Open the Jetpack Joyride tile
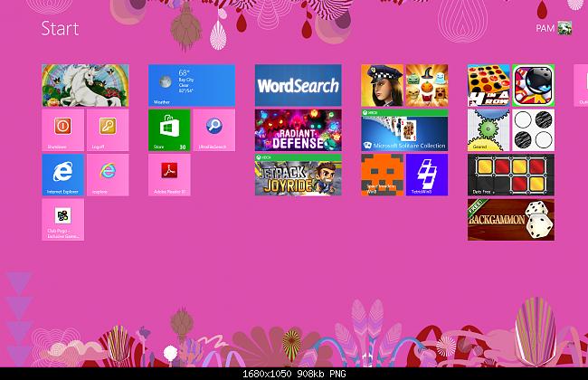The height and width of the screenshot is (380, 588). click(299, 175)
